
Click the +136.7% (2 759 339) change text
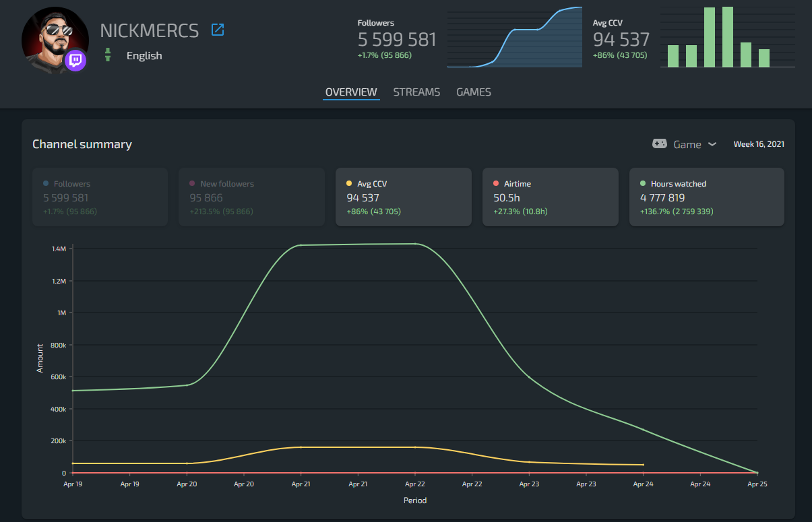coord(677,211)
